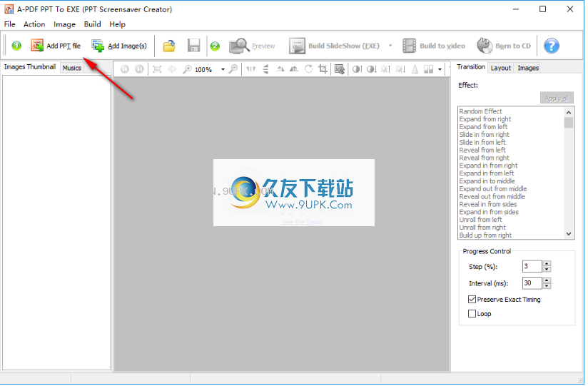Open project with the folder icon
Screen dimensions: 588x386
(x=169, y=46)
